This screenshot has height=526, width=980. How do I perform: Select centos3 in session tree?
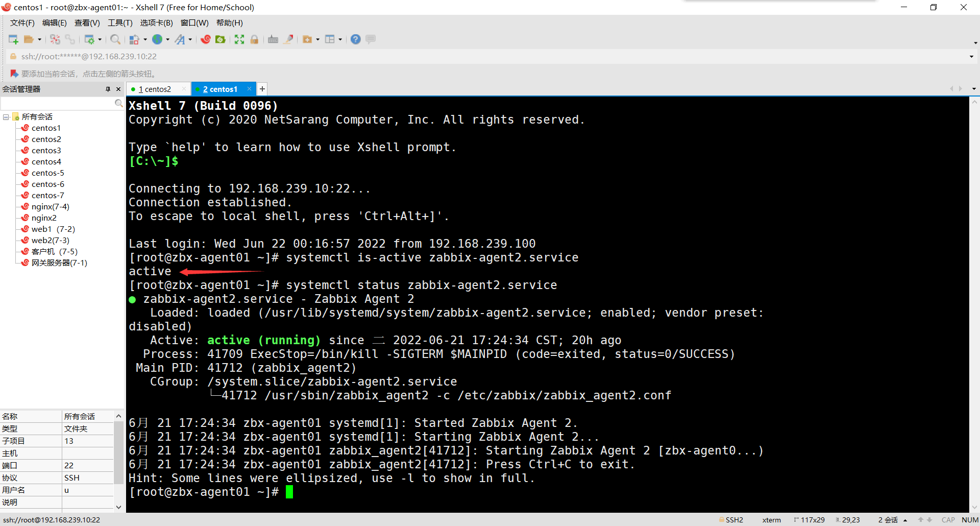pos(46,150)
